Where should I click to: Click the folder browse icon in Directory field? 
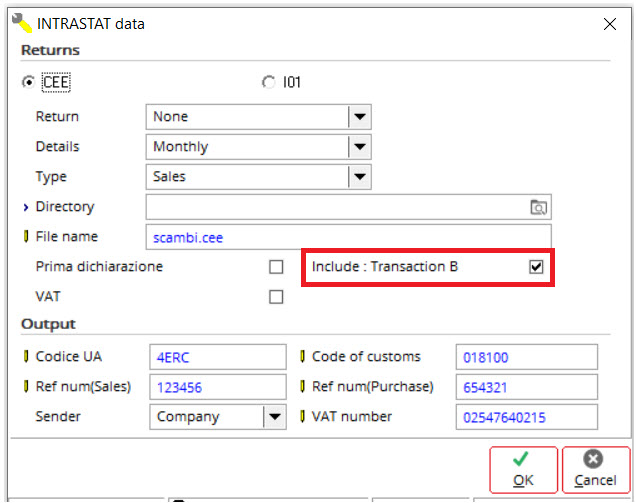[538, 207]
